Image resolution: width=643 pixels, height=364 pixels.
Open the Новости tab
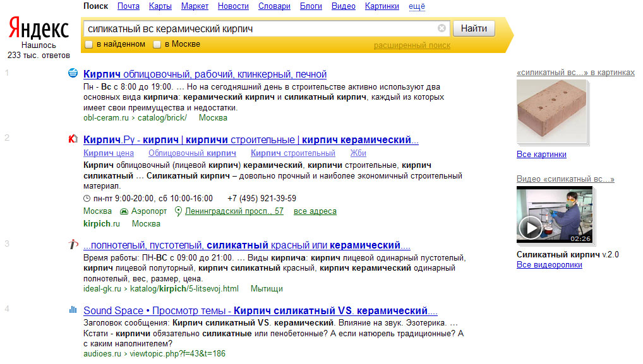pos(233,6)
